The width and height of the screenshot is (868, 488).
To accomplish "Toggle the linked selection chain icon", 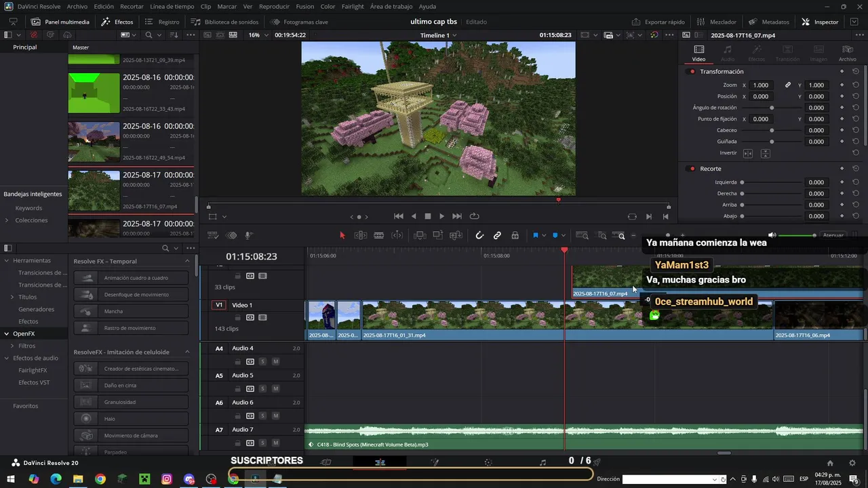I will coord(497,235).
